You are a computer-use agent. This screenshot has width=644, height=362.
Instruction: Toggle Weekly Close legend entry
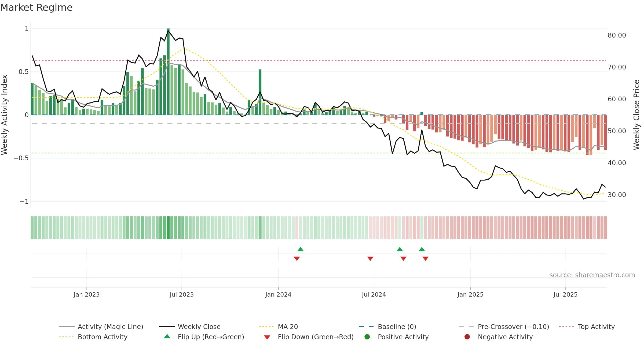(190, 327)
